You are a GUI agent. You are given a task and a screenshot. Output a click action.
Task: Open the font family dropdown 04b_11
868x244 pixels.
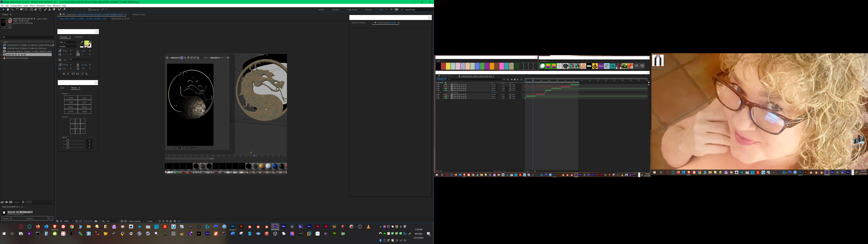tap(69, 42)
